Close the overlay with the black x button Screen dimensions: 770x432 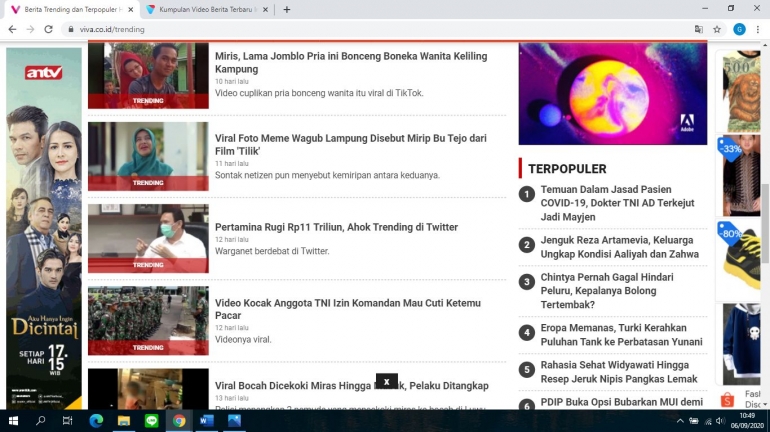tap(386, 381)
